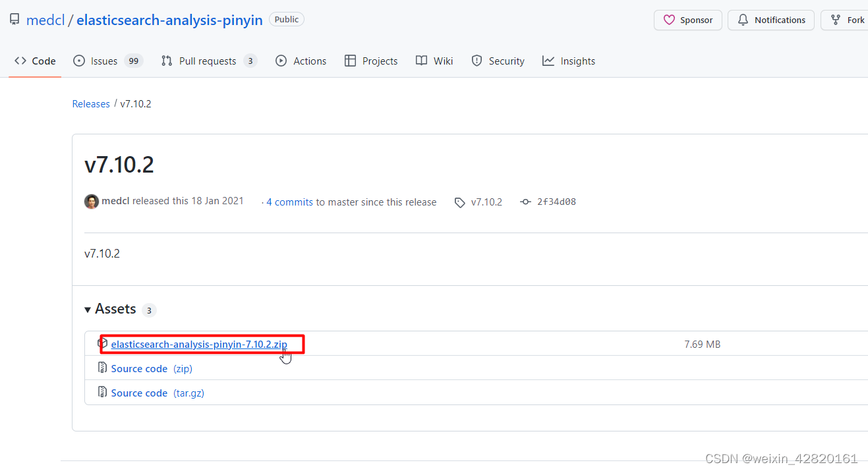The height and width of the screenshot is (471, 868).
Task: Click the Issues count badge 99
Action: 134,61
